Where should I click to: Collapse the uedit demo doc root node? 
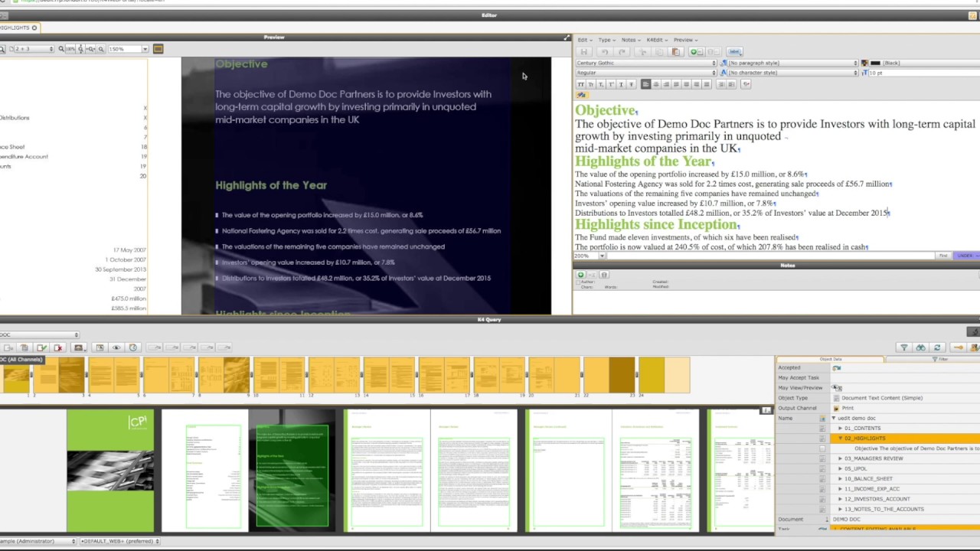pyautogui.click(x=834, y=419)
